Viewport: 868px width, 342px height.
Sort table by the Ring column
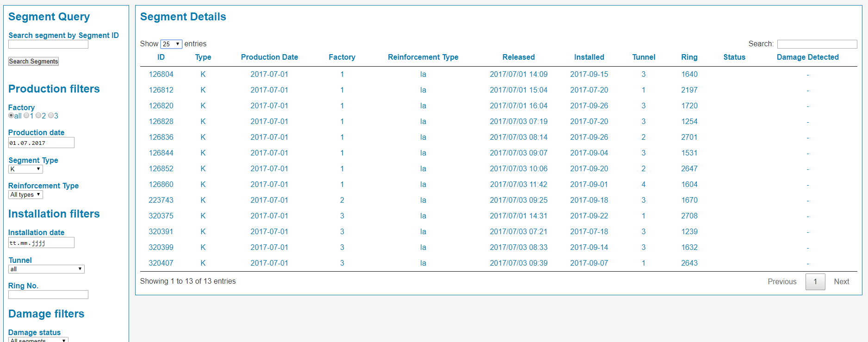tap(689, 57)
